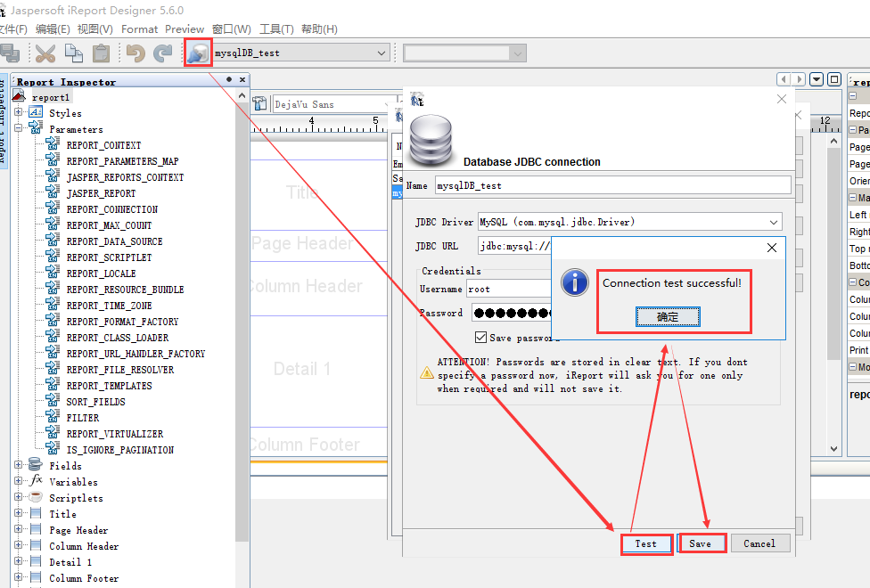
Task: Click the Redo arrow icon
Action: coord(162,53)
